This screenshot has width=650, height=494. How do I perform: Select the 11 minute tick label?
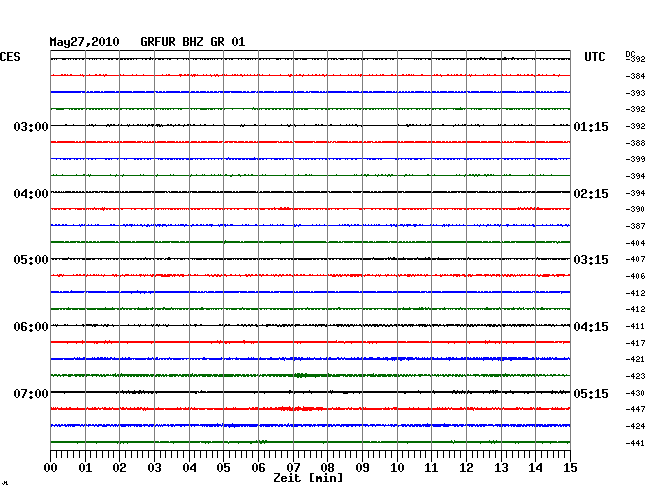(431, 468)
